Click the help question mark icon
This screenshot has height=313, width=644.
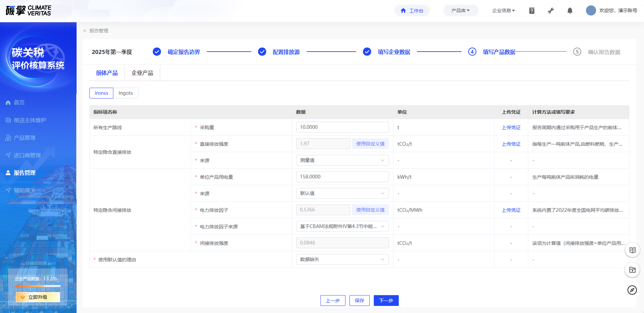click(x=532, y=11)
